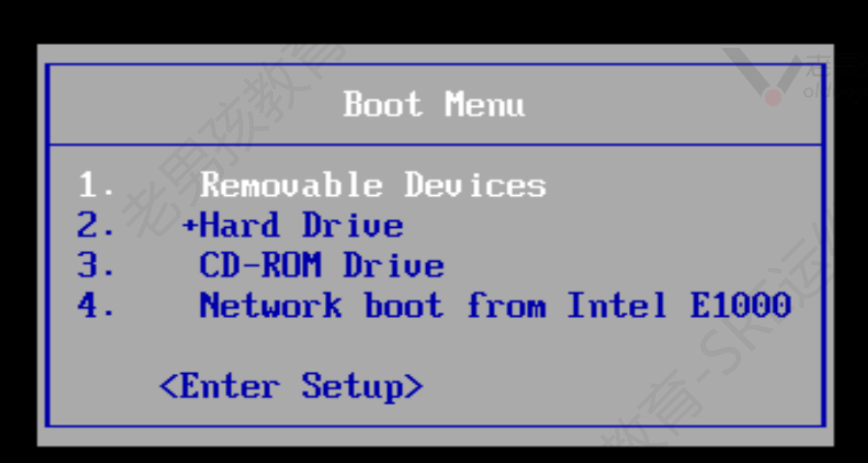The image size is (868, 463).
Task: Click the word Network in the fourth entry
Action: tap(271, 305)
